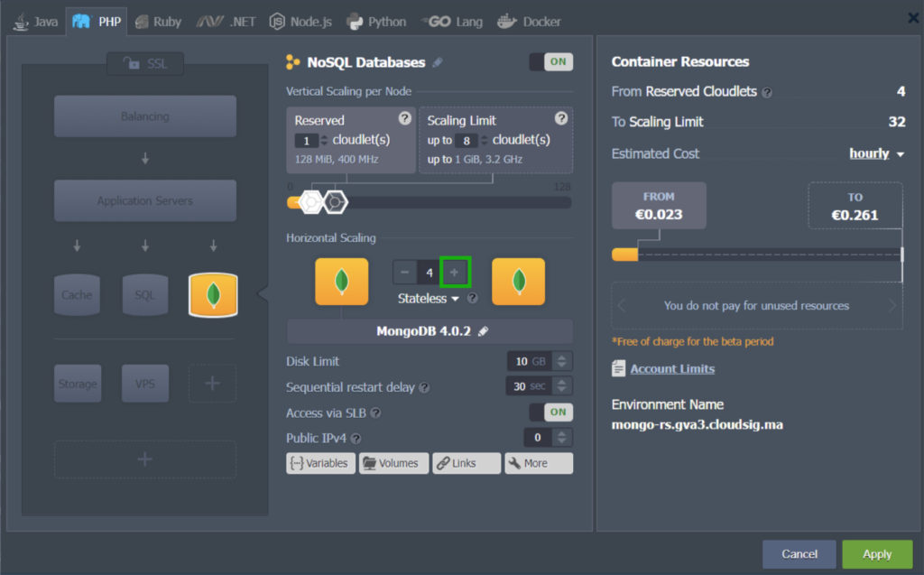The image size is (924, 575).
Task: Show help for Sequential restart delay
Action: pos(424,388)
